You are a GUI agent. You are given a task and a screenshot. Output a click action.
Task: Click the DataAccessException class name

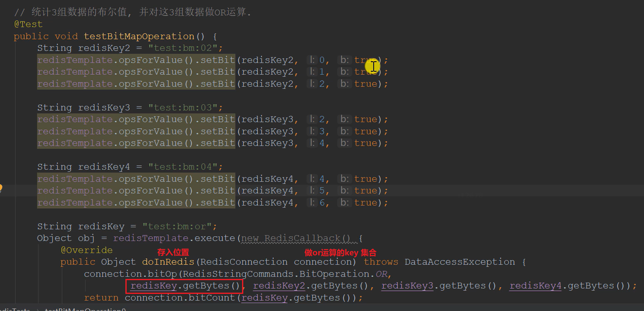click(460, 262)
